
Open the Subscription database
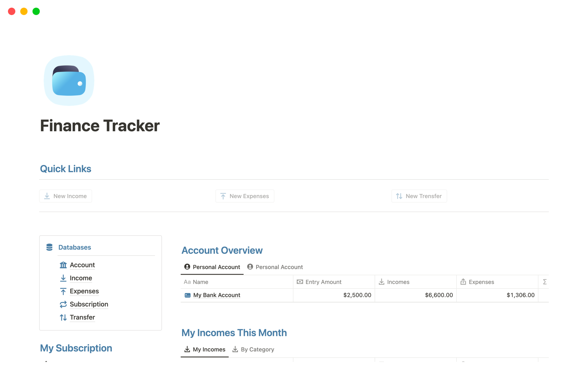(89, 304)
